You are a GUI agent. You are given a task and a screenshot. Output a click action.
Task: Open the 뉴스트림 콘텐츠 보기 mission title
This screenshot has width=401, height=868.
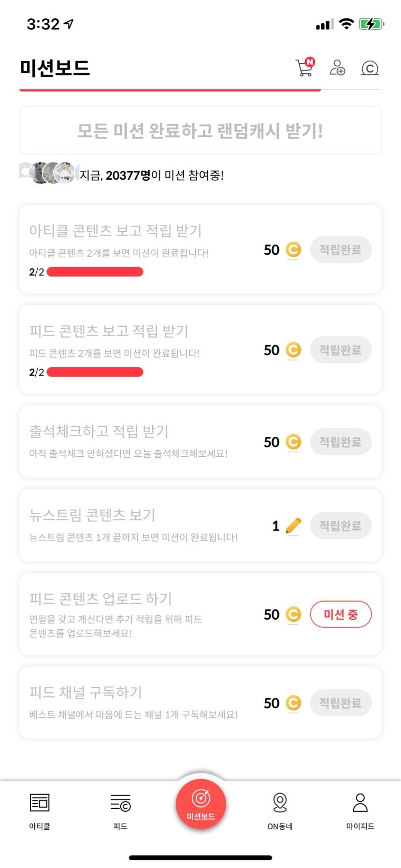pyautogui.click(x=92, y=515)
